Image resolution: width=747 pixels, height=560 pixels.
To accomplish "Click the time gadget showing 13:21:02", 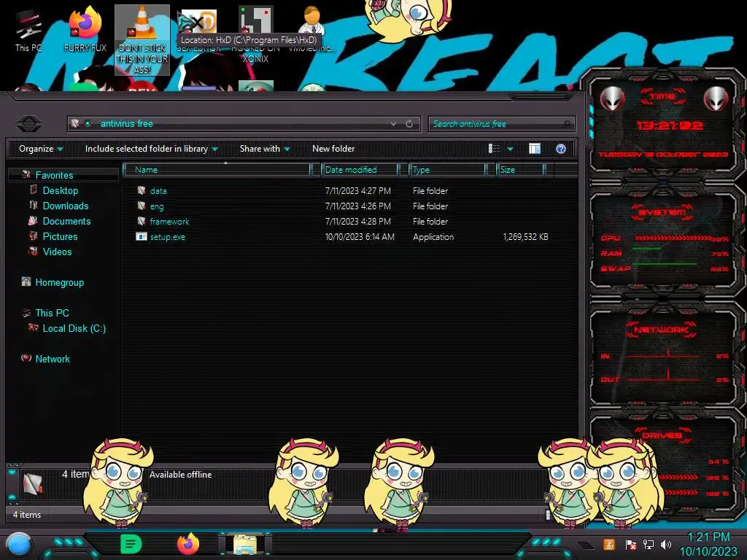I will (670, 125).
